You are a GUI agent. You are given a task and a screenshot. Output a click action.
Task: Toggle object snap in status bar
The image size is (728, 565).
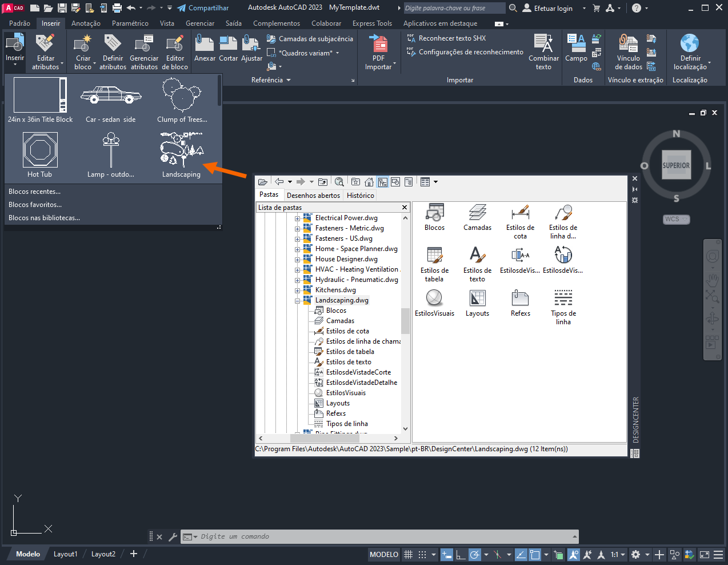pos(535,555)
